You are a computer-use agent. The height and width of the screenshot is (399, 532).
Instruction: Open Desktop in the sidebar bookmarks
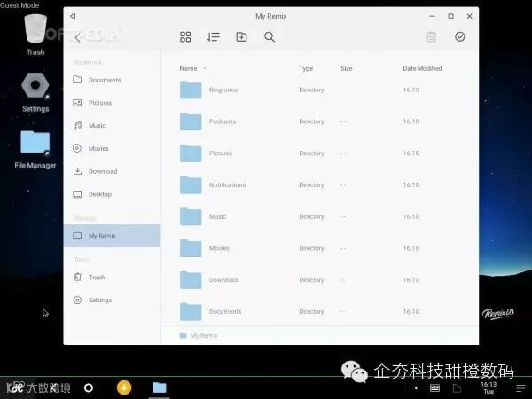113,194
